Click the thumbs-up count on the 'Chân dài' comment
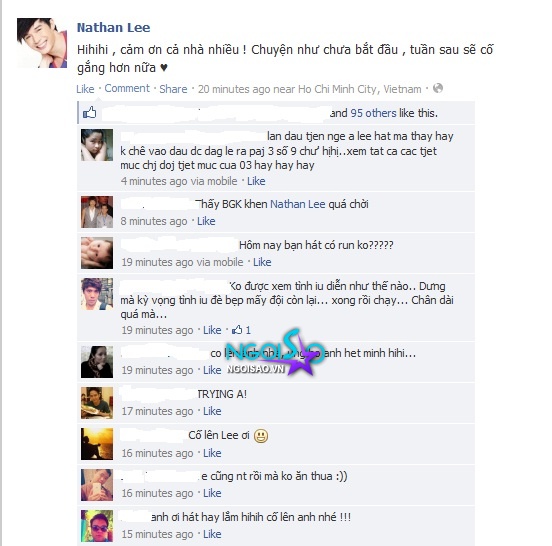This screenshot has width=552, height=546. (x=241, y=330)
